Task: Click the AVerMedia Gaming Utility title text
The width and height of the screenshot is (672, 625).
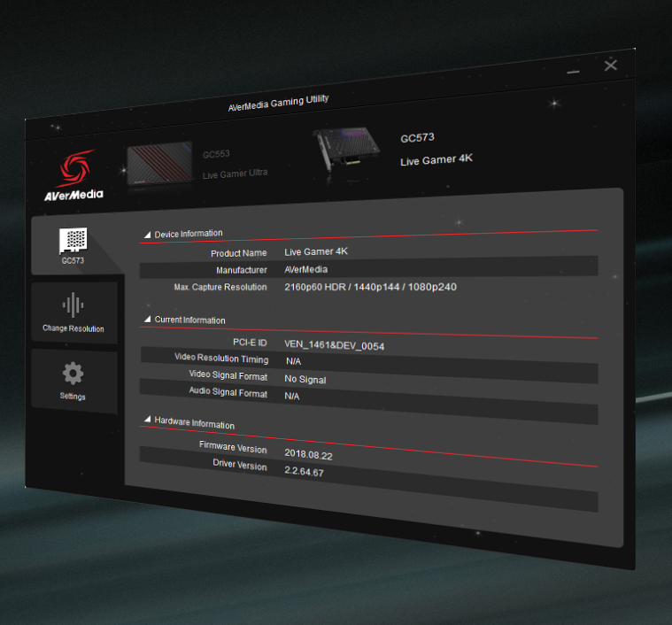Action: [x=278, y=103]
